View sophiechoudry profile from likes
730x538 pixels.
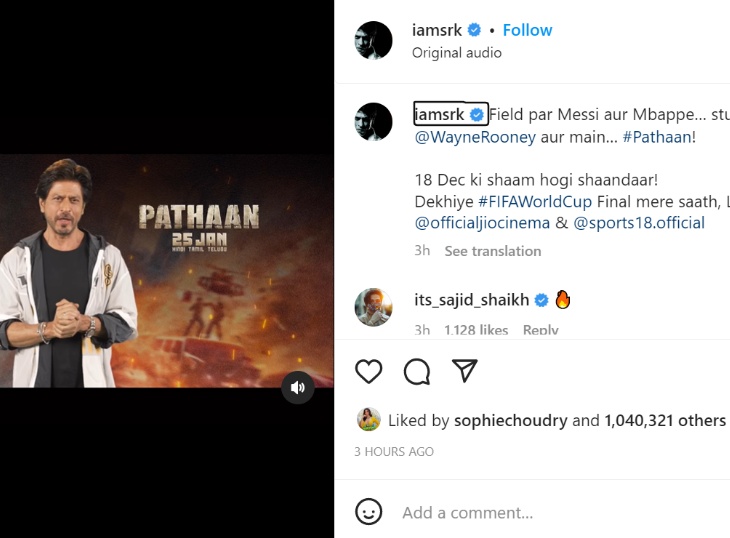(x=510, y=420)
